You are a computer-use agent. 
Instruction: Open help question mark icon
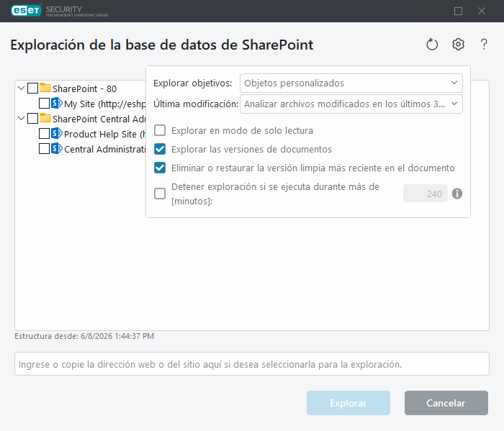pos(484,45)
